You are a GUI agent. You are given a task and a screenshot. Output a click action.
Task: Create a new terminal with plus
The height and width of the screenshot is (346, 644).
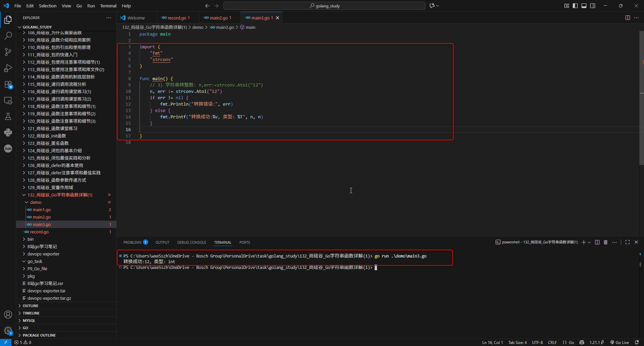point(584,242)
